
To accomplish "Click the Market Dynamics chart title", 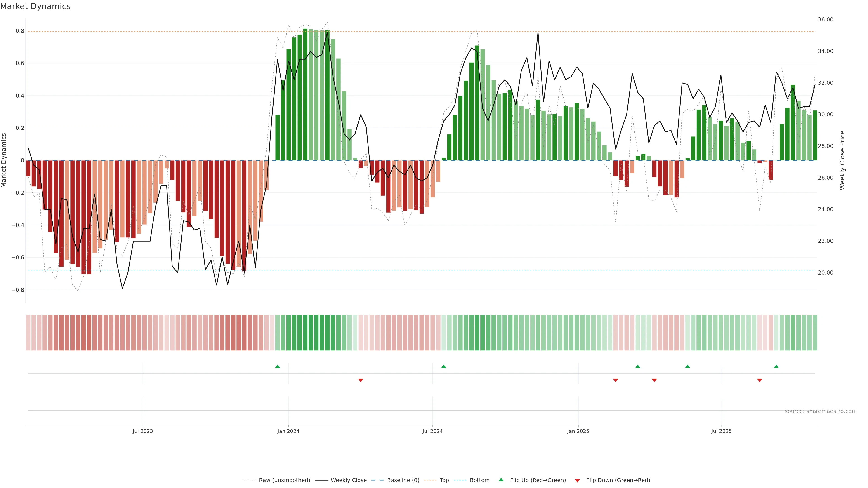I will (35, 6).
